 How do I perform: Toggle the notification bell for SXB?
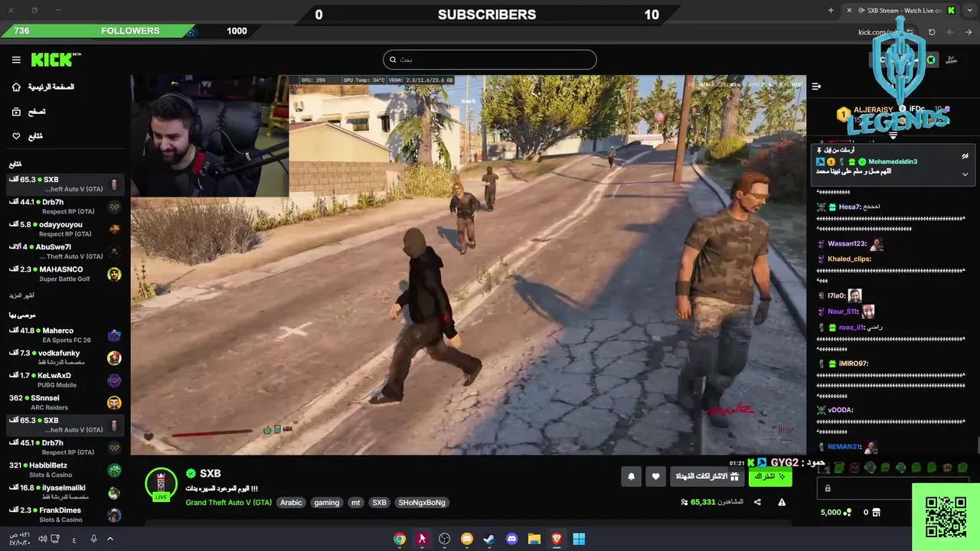(631, 477)
